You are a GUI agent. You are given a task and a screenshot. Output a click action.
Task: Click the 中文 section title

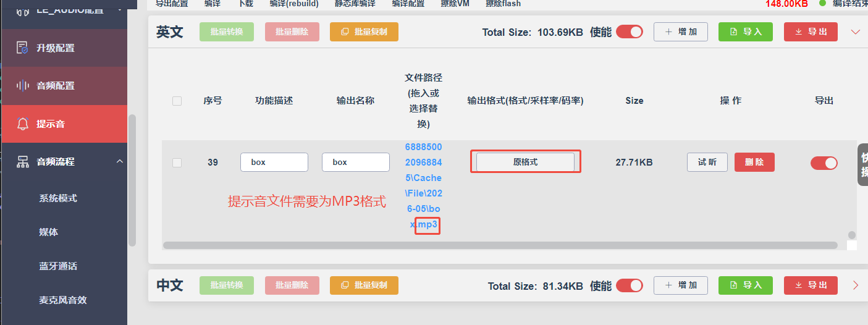170,285
